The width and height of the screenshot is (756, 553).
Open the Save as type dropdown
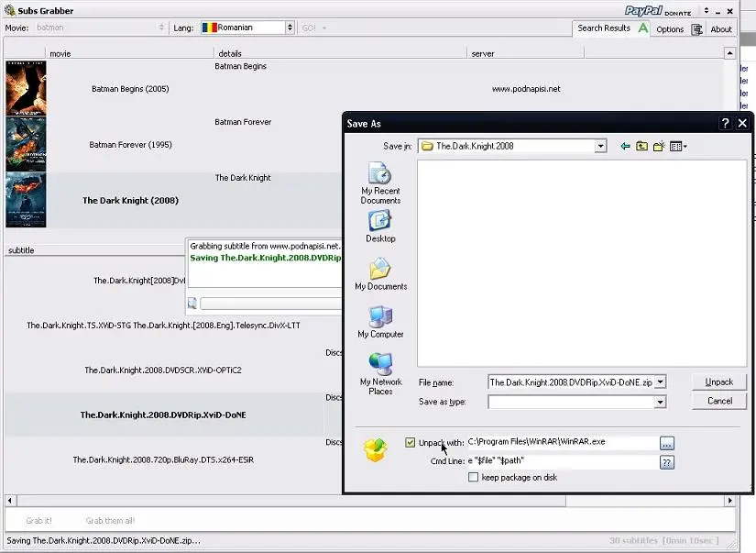click(660, 402)
